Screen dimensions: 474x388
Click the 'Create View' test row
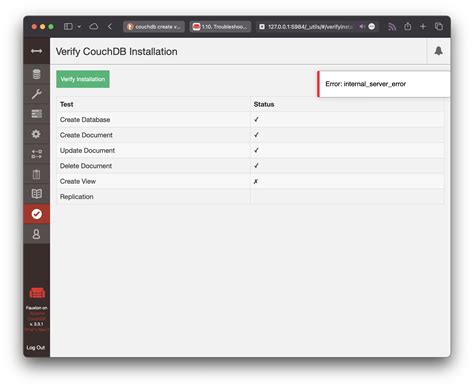click(250, 181)
